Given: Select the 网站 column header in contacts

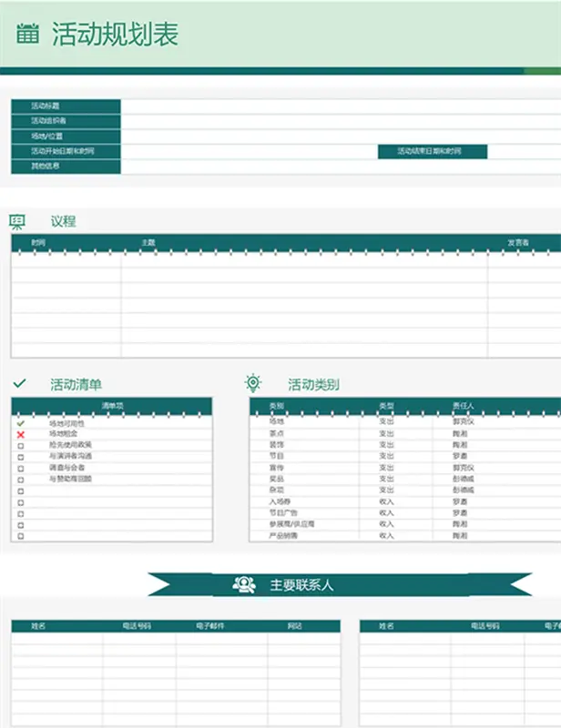Looking at the screenshot, I should pyautogui.click(x=294, y=626).
